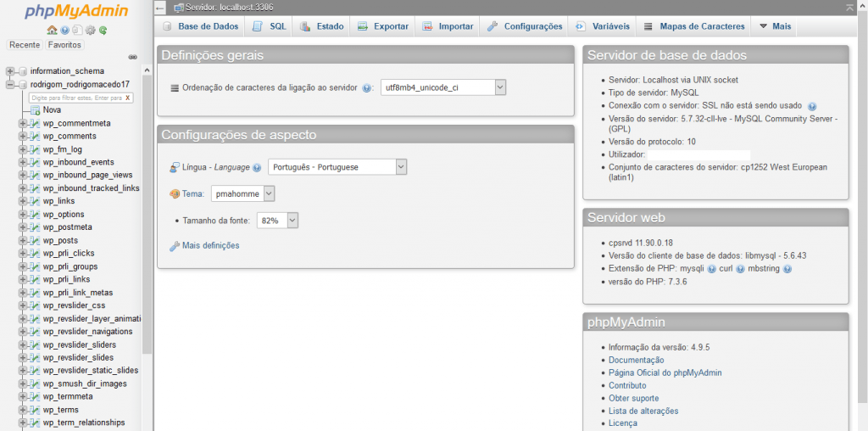Open the font size 82% dropdown
The image size is (868, 431).
(278, 221)
